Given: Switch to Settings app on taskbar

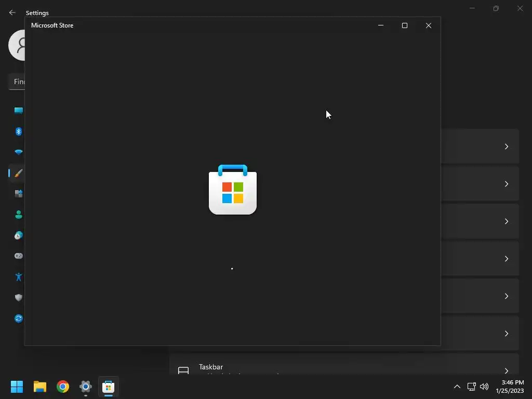Looking at the screenshot, I should pos(86,387).
